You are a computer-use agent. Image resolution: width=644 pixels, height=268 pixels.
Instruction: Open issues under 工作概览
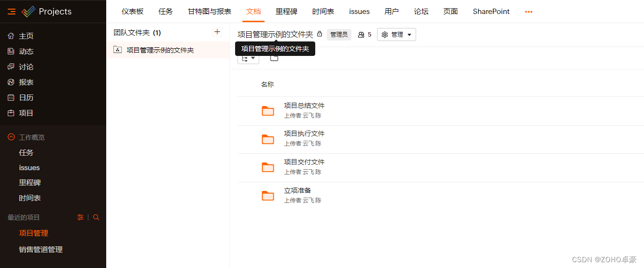click(x=29, y=168)
